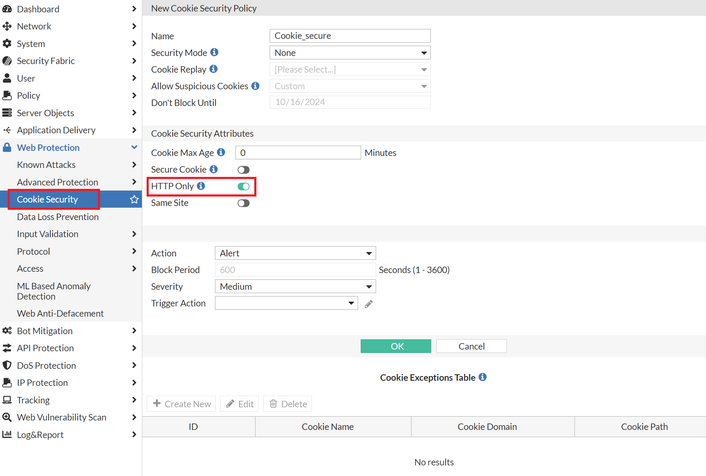Screen dimensions: 706x476
Task: Click the Cancel button
Action: tap(471, 346)
